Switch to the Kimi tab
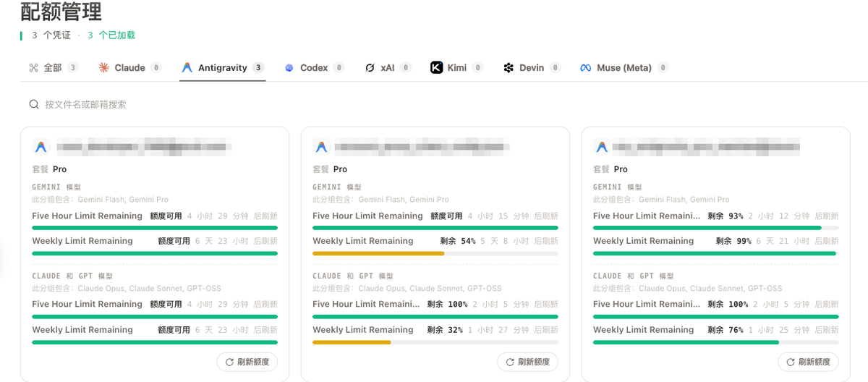The image size is (868, 382). 456,68
